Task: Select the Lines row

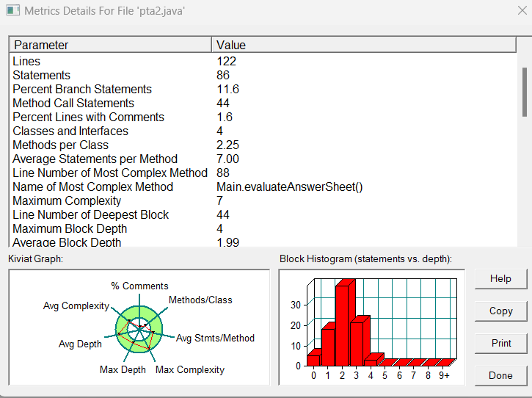Action: click(263, 61)
